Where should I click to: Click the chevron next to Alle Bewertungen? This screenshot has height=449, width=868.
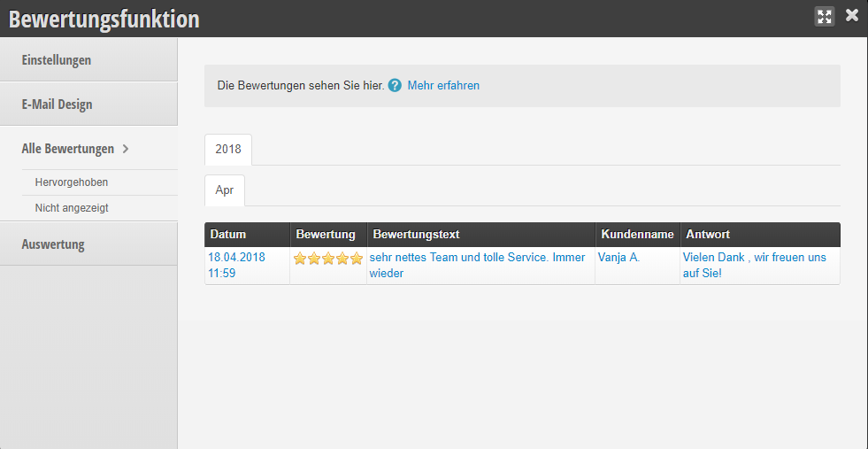point(126,149)
